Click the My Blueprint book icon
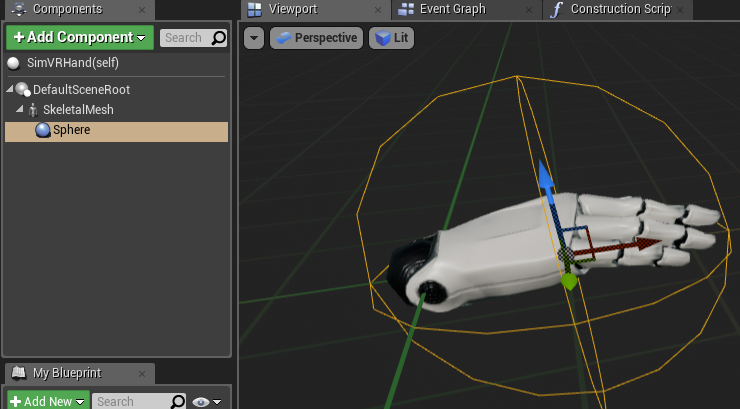The height and width of the screenshot is (409, 740). 19,373
